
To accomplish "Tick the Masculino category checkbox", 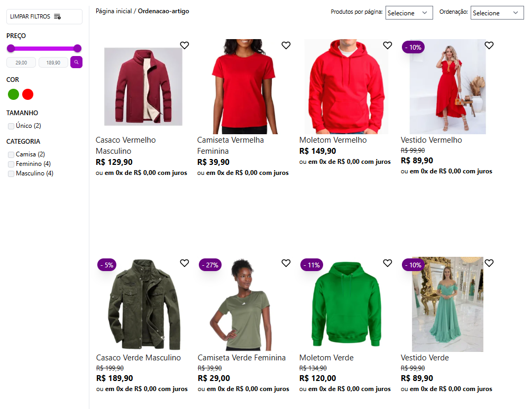I will [x=11, y=173].
